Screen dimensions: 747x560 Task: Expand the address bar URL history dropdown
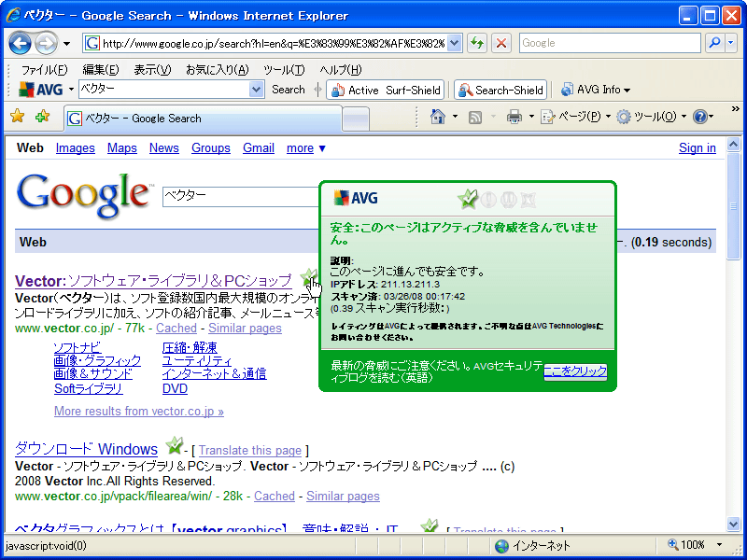click(x=455, y=43)
